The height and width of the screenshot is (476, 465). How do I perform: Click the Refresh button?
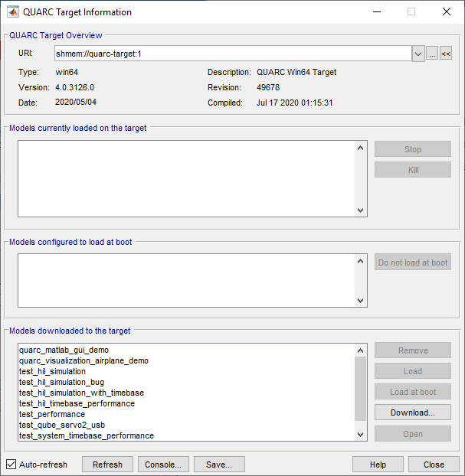point(107,465)
